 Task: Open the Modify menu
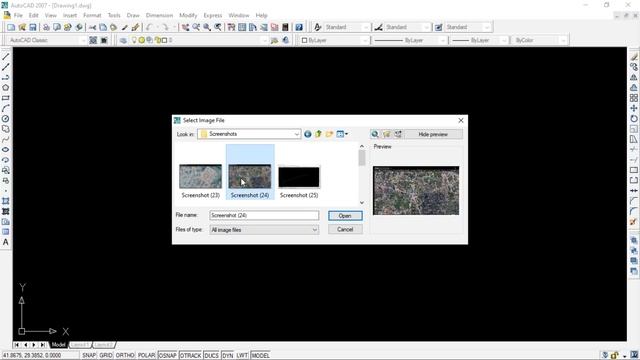188,15
